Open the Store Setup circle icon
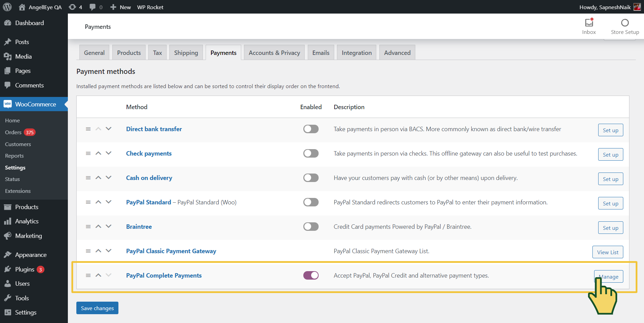The height and width of the screenshot is (323, 644). (625, 23)
